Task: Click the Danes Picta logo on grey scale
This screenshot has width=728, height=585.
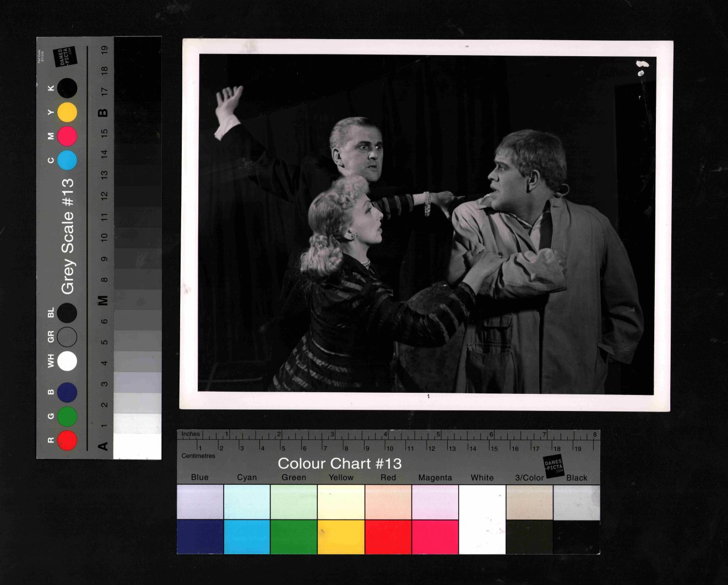Action: tap(64, 57)
